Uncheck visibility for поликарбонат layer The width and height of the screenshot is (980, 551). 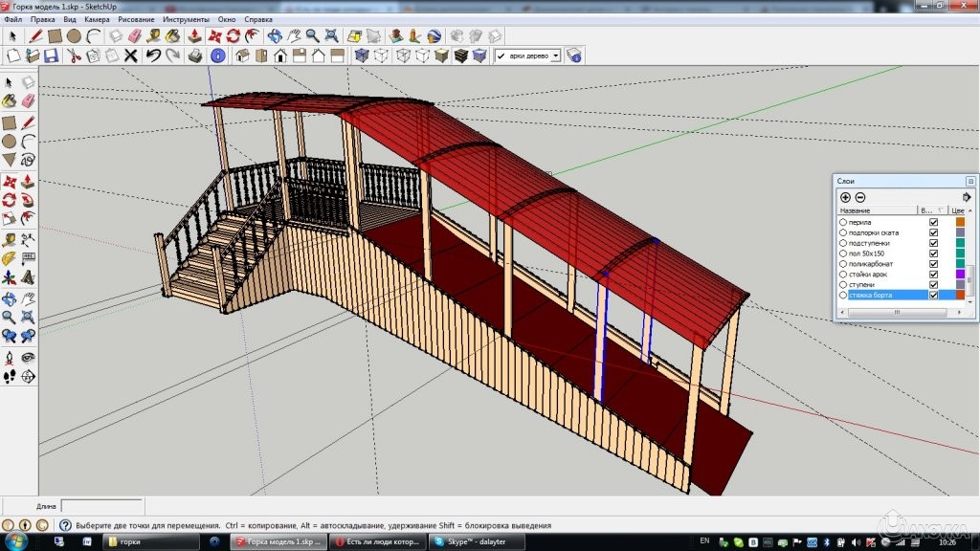click(933, 264)
